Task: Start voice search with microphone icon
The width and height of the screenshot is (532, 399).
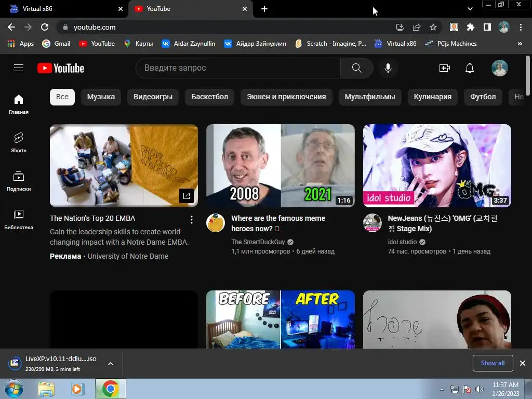Action: click(388, 68)
